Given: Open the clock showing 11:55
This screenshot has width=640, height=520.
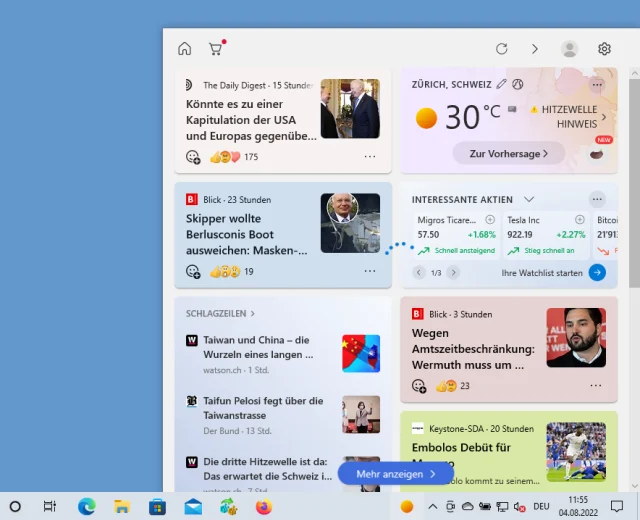Looking at the screenshot, I should pyautogui.click(x=578, y=506).
